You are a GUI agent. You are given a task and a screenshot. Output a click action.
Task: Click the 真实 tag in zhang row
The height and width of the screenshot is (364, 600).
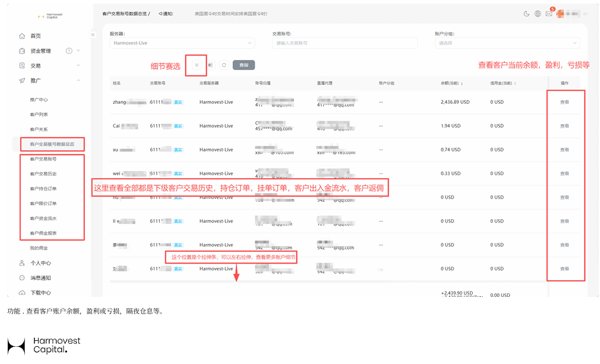click(x=178, y=103)
